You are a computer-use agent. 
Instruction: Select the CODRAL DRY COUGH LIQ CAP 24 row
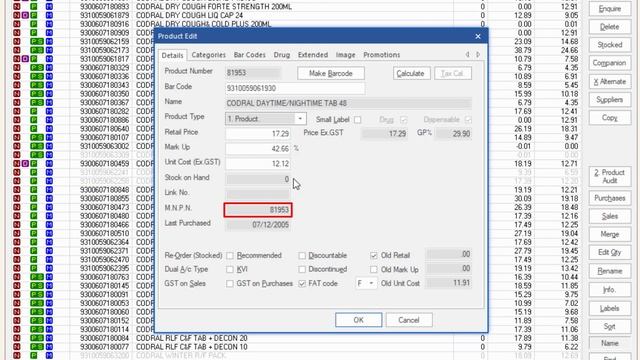pyautogui.click(x=296, y=16)
